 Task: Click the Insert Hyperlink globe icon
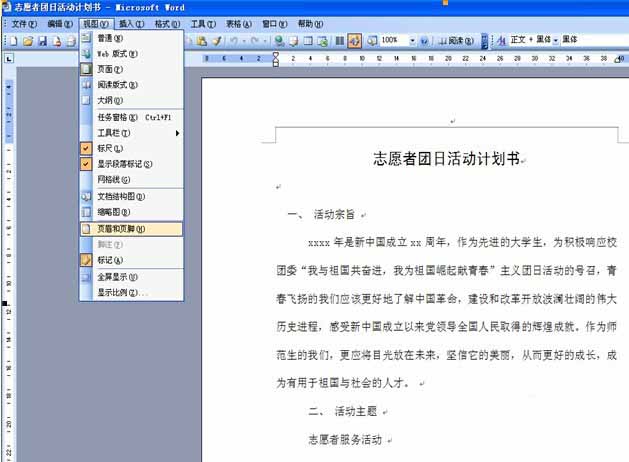click(279, 41)
